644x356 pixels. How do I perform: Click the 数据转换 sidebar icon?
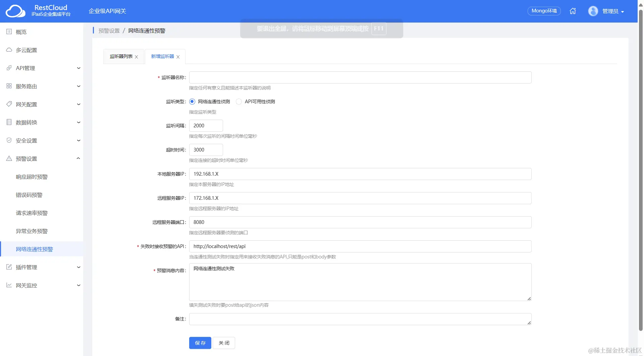tap(9, 122)
